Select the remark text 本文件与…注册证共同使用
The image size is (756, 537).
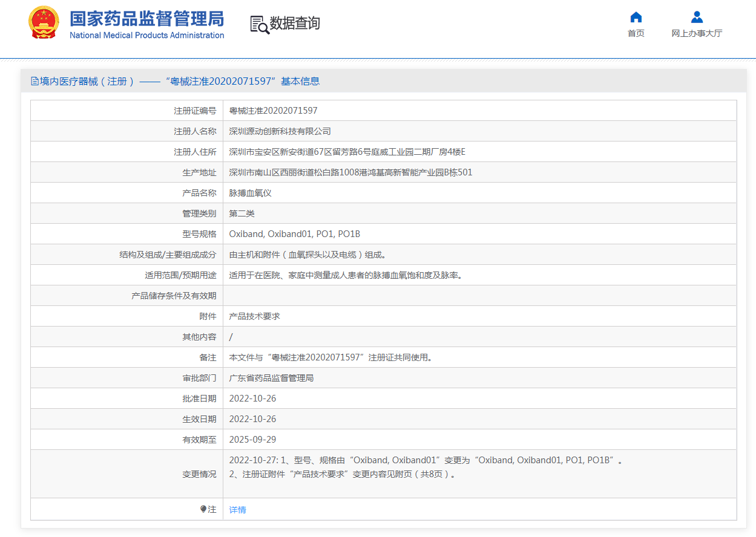[x=330, y=357]
